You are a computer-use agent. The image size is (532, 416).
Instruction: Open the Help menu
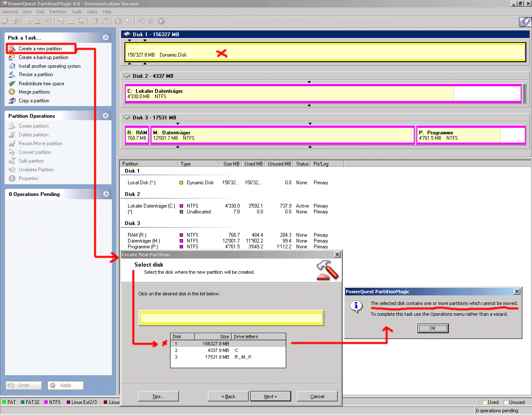[x=107, y=12]
